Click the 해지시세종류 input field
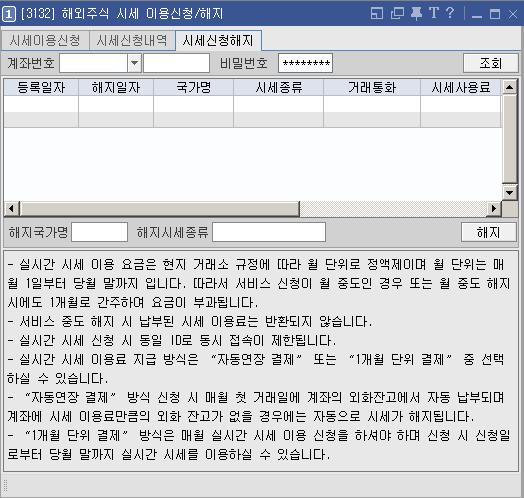 pyautogui.click(x=269, y=232)
